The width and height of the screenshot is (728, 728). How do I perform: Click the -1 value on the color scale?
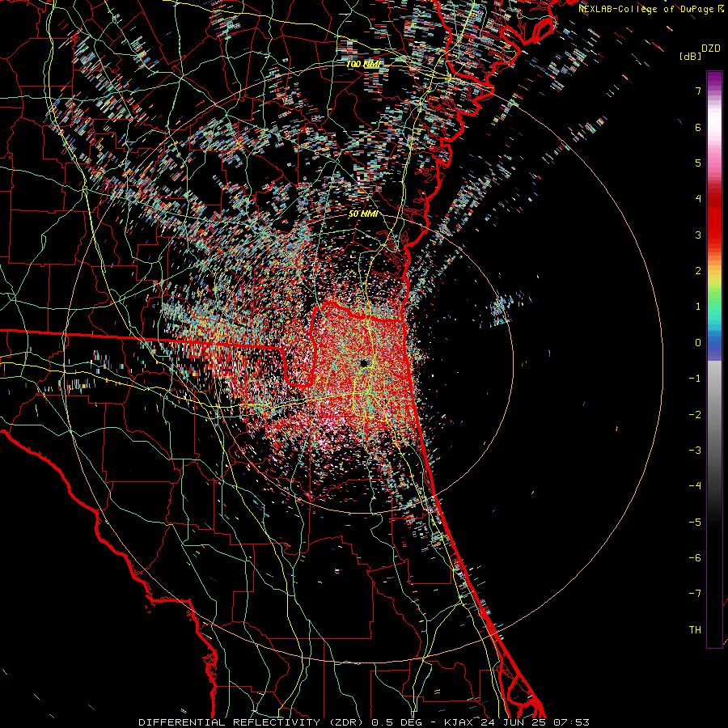[x=695, y=379]
